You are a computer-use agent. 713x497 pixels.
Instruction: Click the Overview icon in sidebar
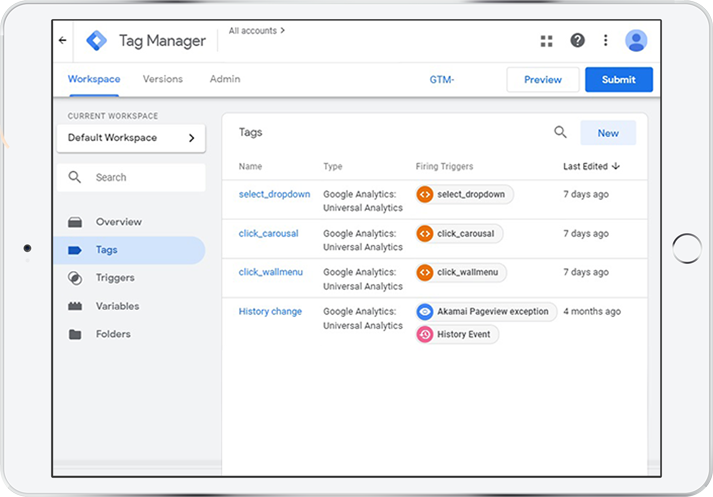(75, 222)
